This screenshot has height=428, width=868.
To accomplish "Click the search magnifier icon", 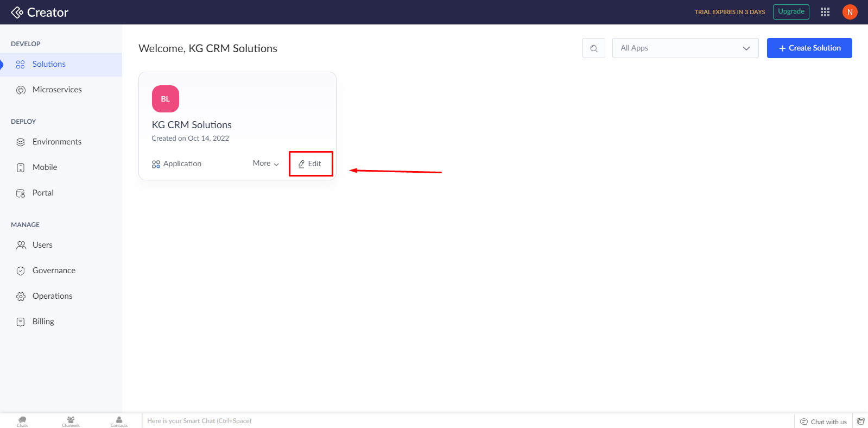I will click(x=594, y=48).
